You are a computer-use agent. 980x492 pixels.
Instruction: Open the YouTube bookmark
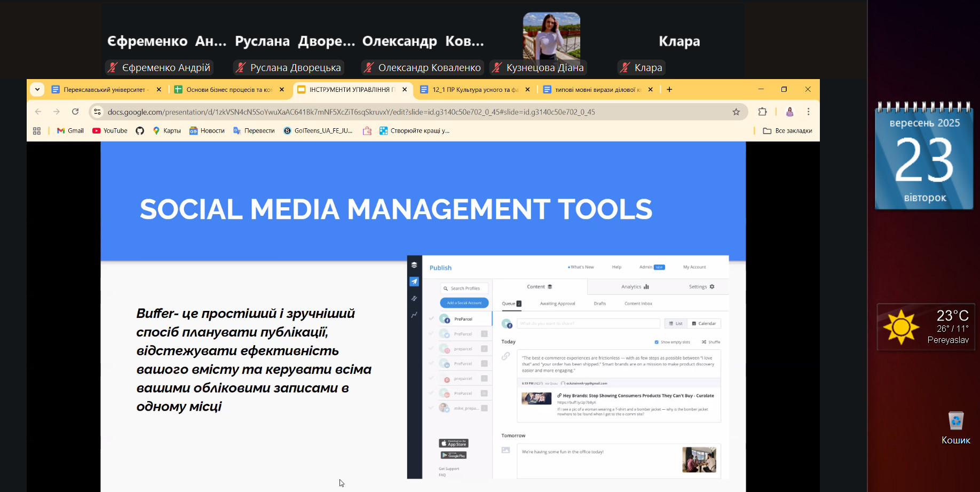110,131
